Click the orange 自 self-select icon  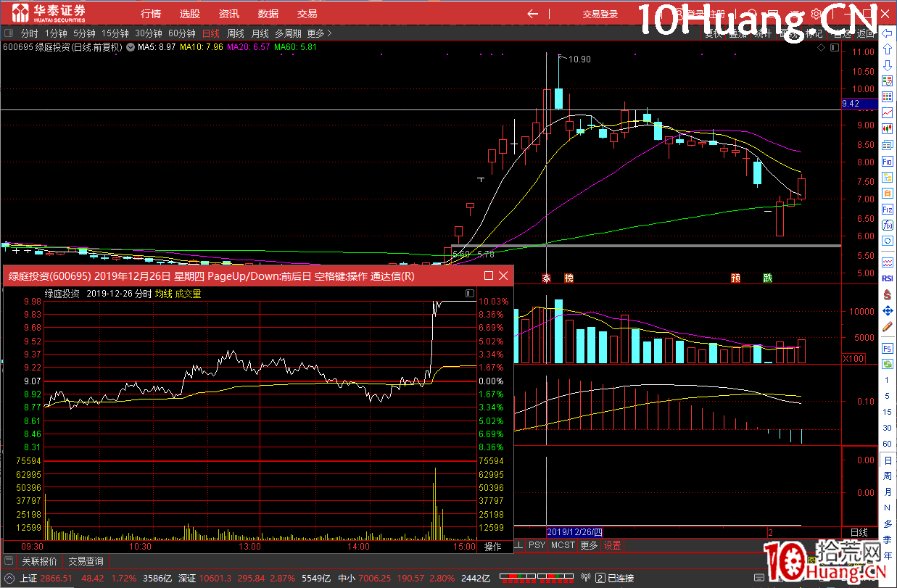point(887,194)
